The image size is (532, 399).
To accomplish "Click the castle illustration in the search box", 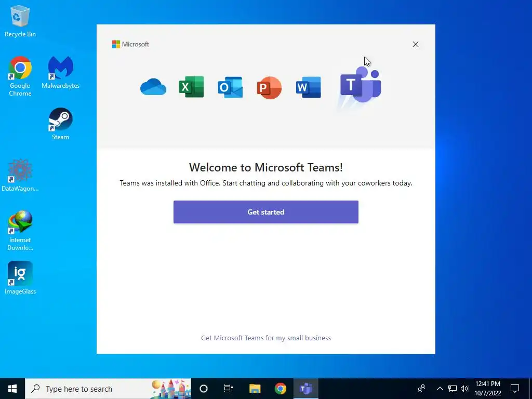I will (171, 389).
